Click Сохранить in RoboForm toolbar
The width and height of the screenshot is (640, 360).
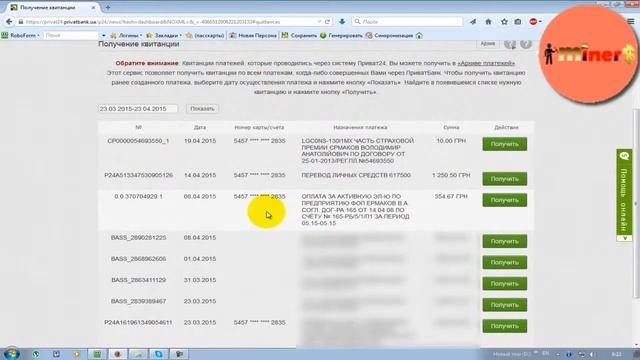tap(299, 36)
